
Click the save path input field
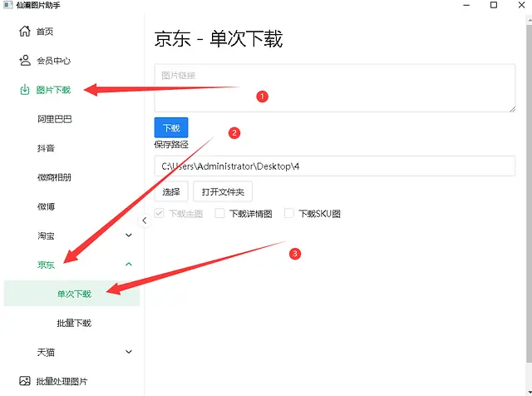[x=335, y=166]
